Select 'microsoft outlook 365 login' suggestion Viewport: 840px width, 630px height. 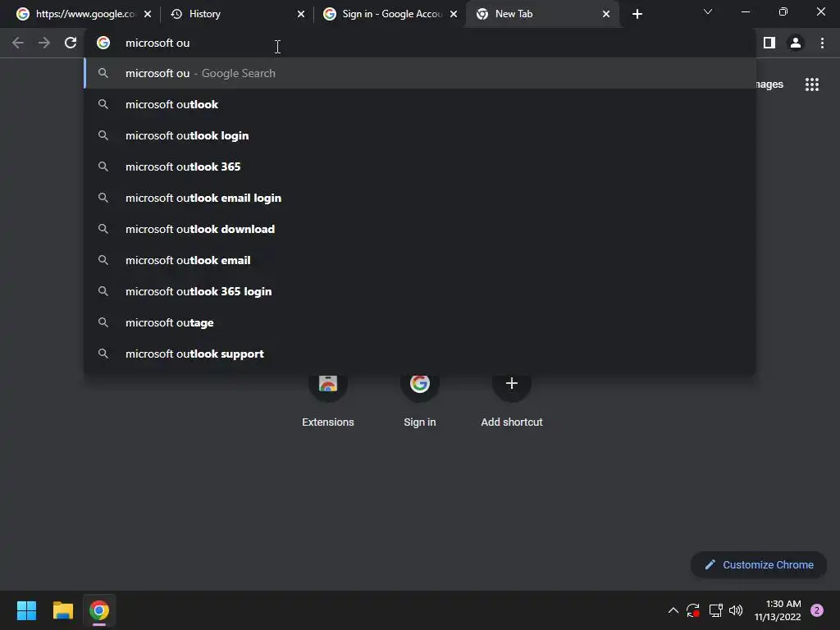(x=419, y=291)
